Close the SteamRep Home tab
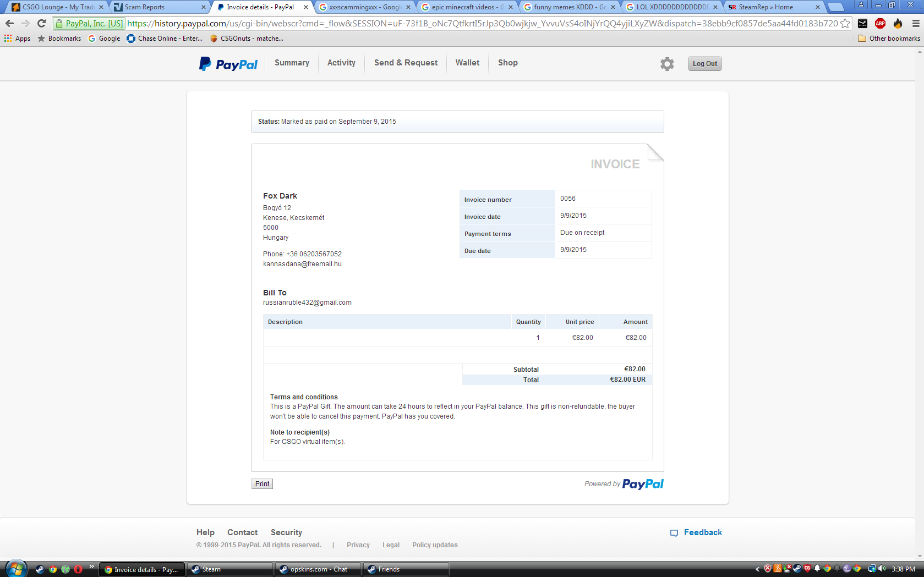This screenshot has width=924, height=577. (x=817, y=7)
